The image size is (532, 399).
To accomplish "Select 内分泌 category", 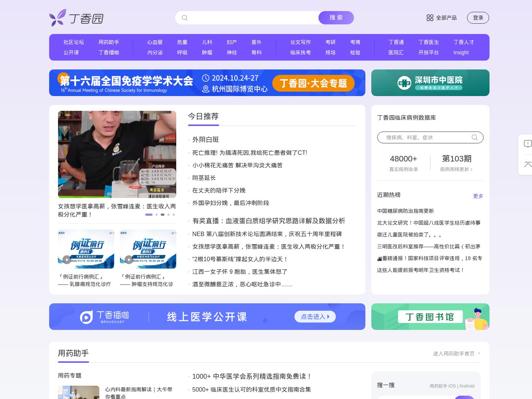I will click(155, 52).
